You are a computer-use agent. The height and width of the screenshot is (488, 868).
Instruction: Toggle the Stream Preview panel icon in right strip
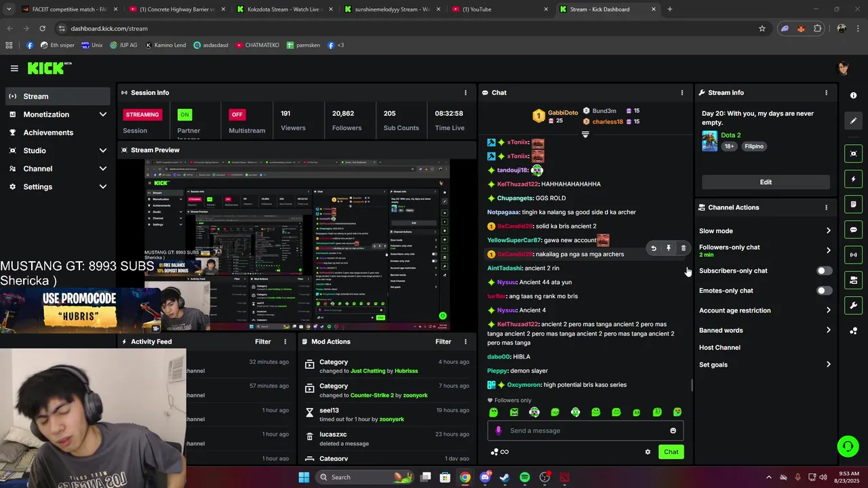854,154
